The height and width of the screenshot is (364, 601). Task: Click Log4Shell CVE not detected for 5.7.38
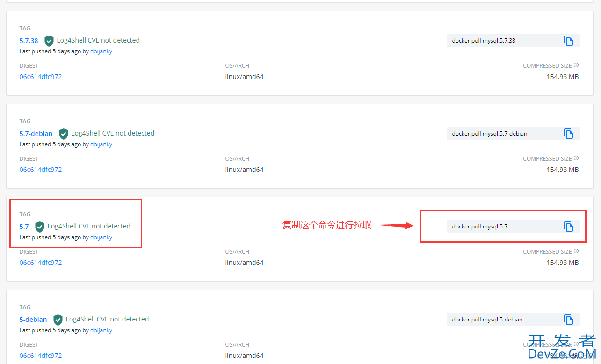tap(98, 40)
